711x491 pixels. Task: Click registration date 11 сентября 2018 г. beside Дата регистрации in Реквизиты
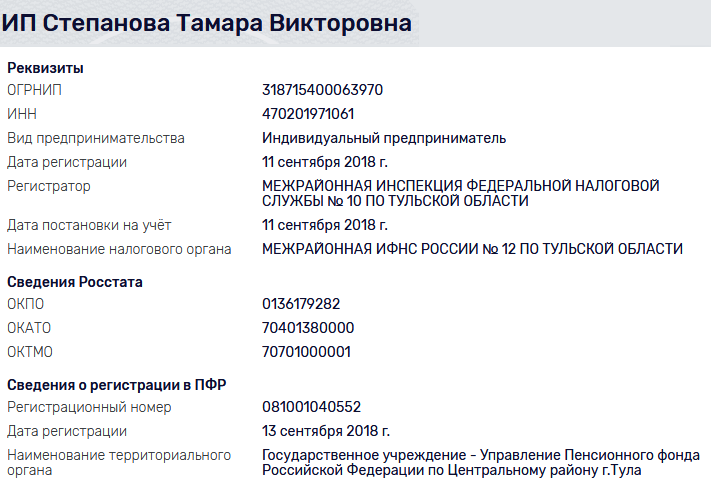click(324, 162)
